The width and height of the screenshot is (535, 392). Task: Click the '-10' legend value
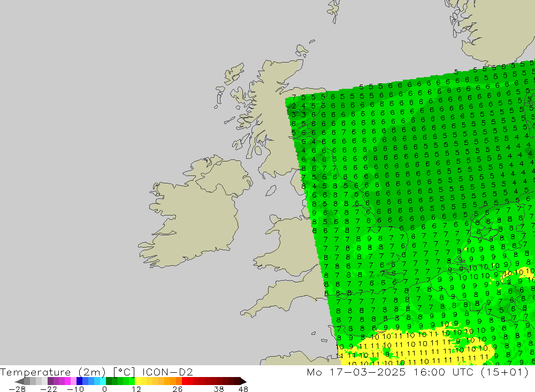76,389
